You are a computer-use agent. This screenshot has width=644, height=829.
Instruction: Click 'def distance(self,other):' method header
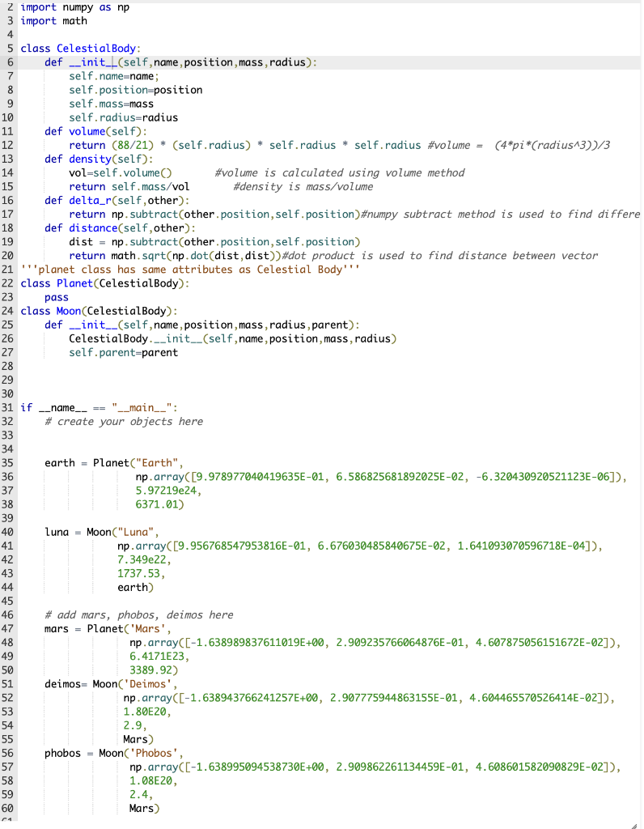pyautogui.click(x=120, y=227)
